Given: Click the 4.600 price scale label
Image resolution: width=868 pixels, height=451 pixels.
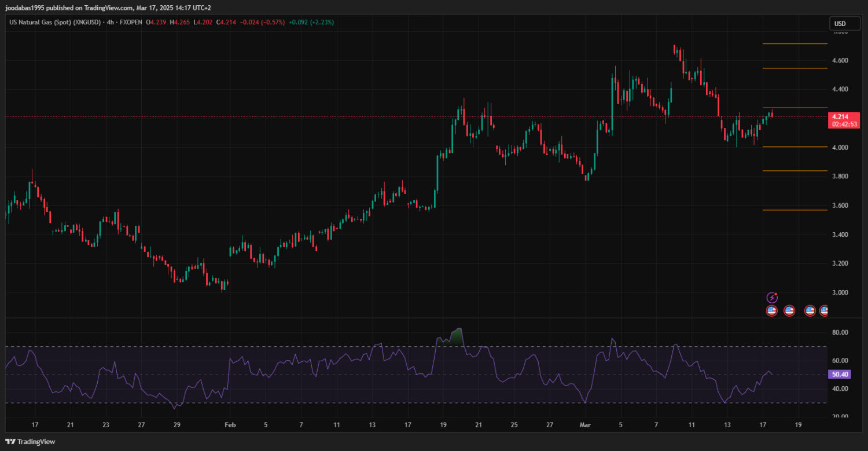Looking at the screenshot, I should (840, 61).
